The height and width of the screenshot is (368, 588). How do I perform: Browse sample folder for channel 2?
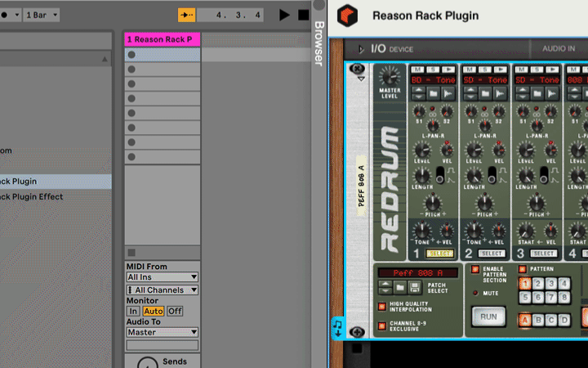click(x=485, y=93)
